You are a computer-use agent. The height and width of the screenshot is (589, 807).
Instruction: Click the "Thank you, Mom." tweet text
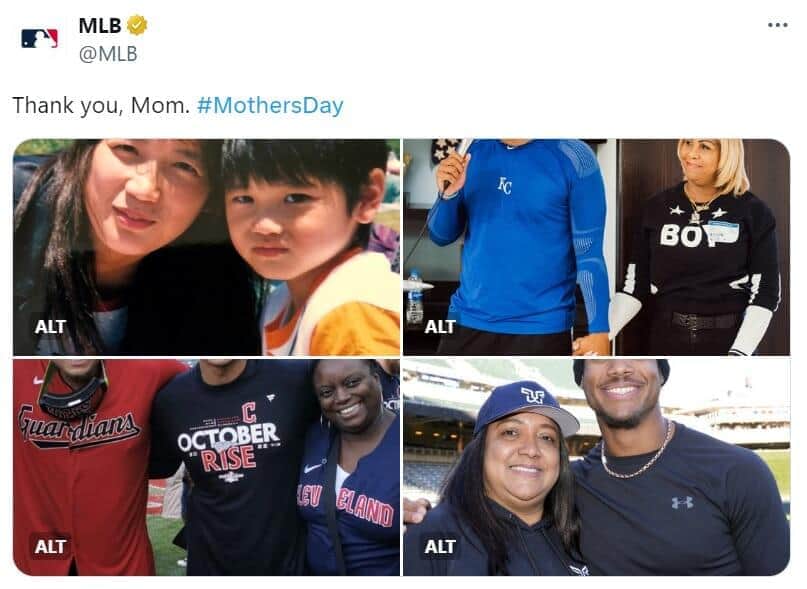coord(101,105)
